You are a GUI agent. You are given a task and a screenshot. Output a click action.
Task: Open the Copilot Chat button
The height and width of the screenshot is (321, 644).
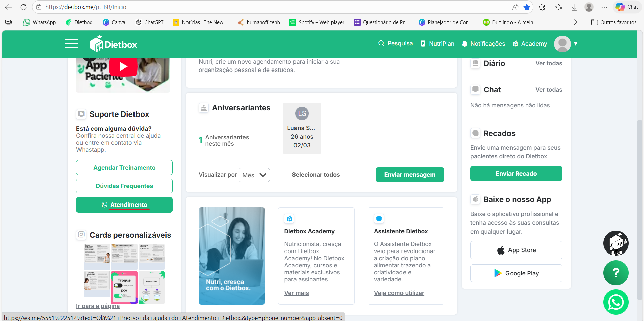tap(627, 7)
